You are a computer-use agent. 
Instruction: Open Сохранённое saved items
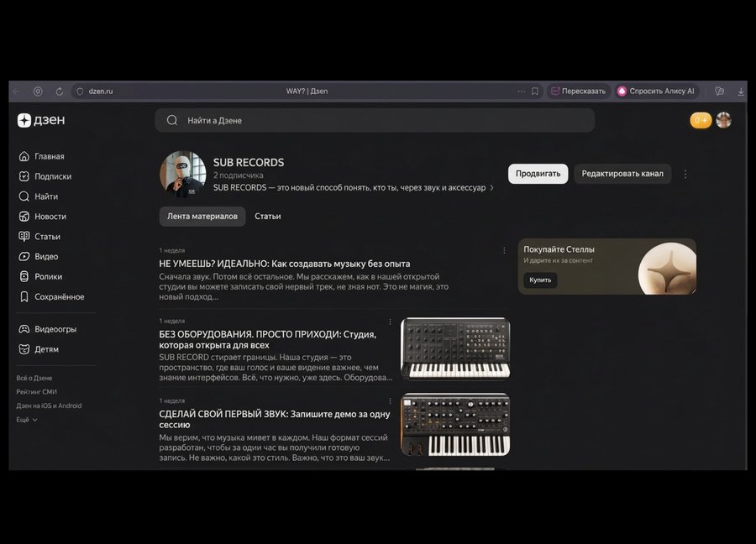[51, 297]
